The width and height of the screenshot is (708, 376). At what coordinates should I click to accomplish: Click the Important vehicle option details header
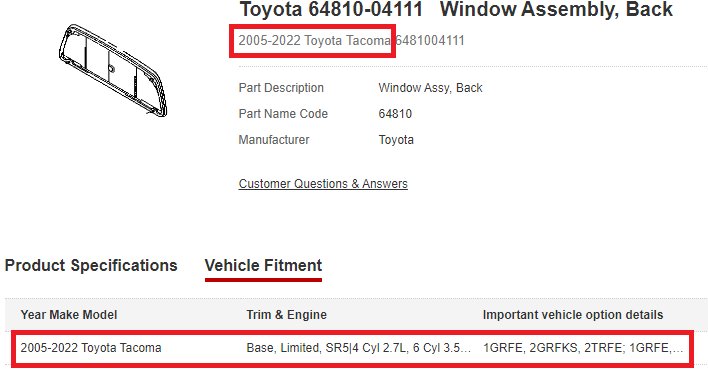573,315
